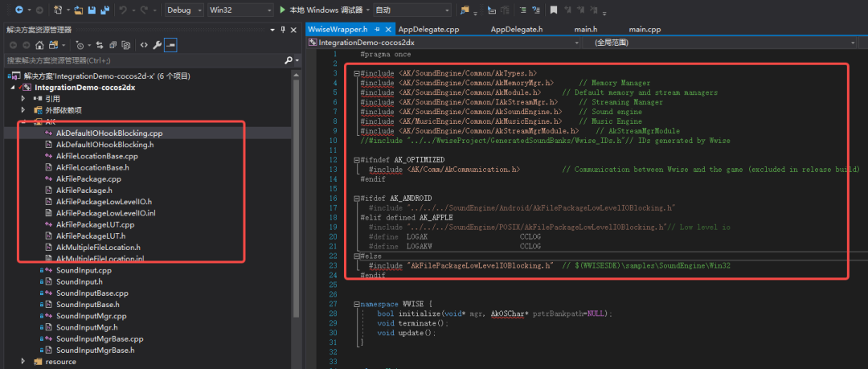
Task: Expand the resource folder node
Action: click(24, 362)
